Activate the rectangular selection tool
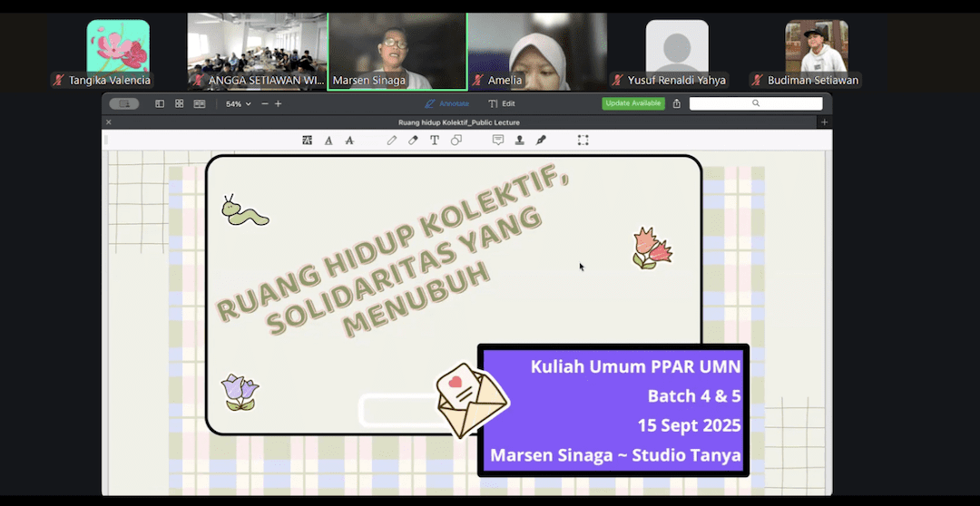Screen dimensions: 980x506 (x=583, y=141)
